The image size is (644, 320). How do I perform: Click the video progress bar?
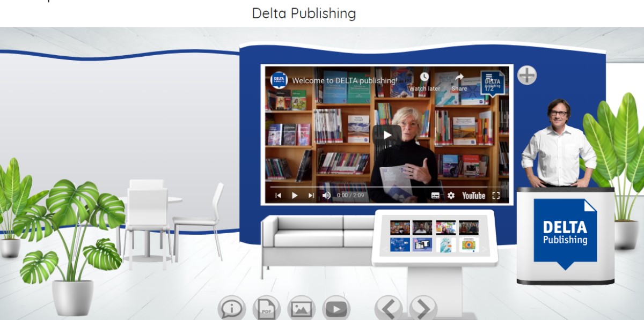[x=386, y=187]
